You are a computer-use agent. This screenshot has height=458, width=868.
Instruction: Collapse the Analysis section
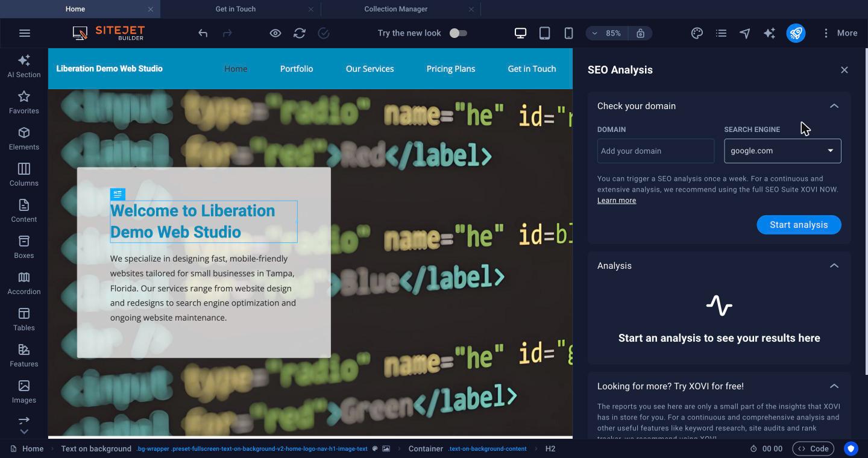[834, 266]
